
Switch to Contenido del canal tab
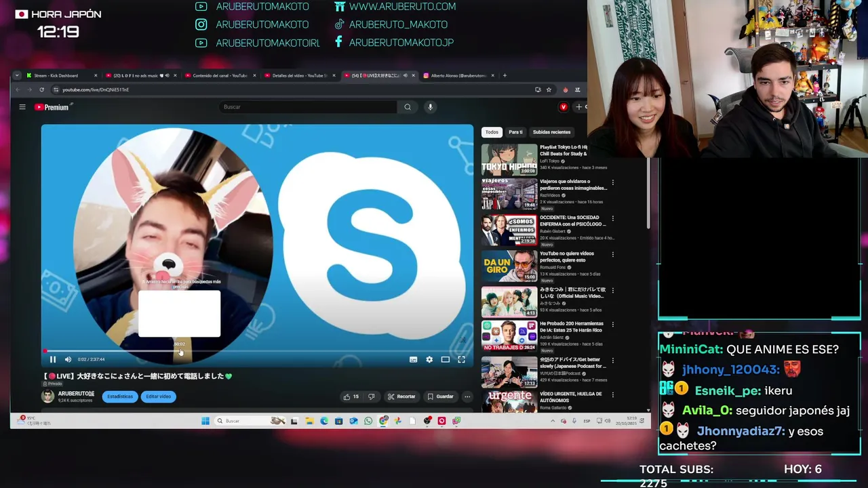pyautogui.click(x=220, y=75)
